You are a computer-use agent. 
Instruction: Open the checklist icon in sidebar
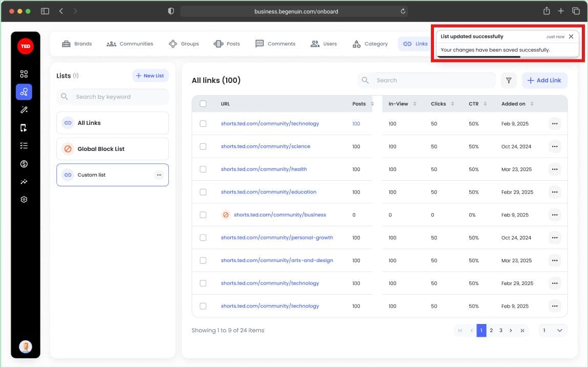click(x=24, y=145)
